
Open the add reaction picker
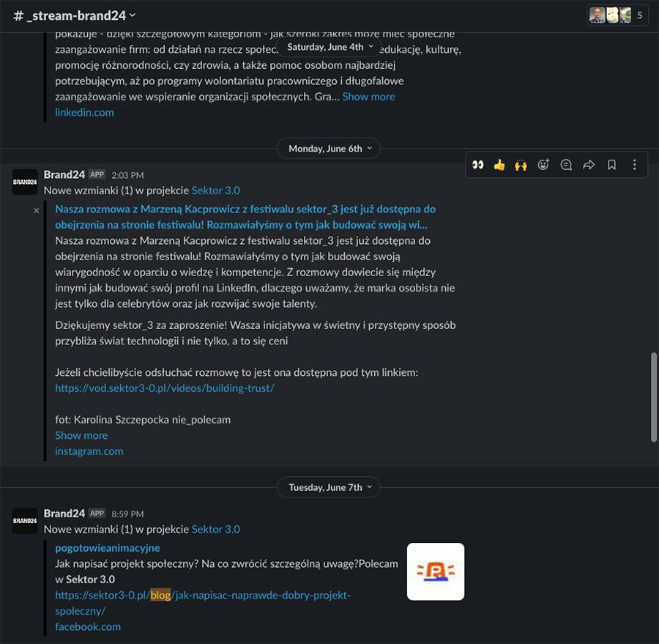tap(543, 165)
